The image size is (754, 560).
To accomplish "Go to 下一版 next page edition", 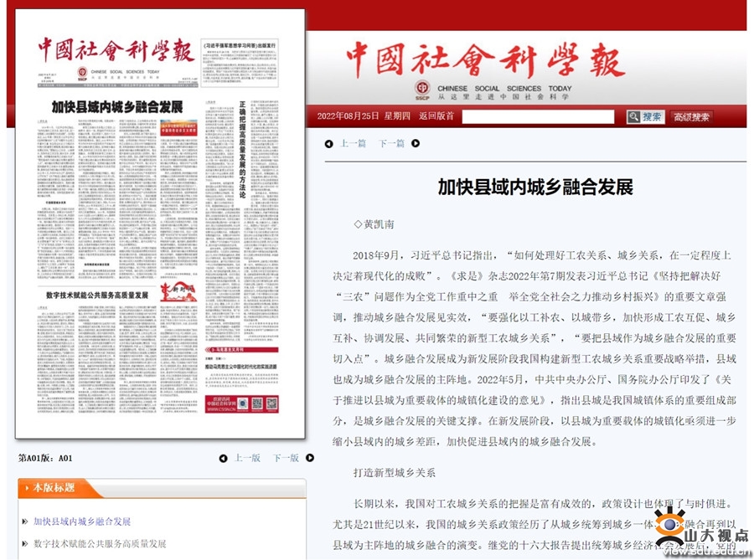I will pos(286,458).
